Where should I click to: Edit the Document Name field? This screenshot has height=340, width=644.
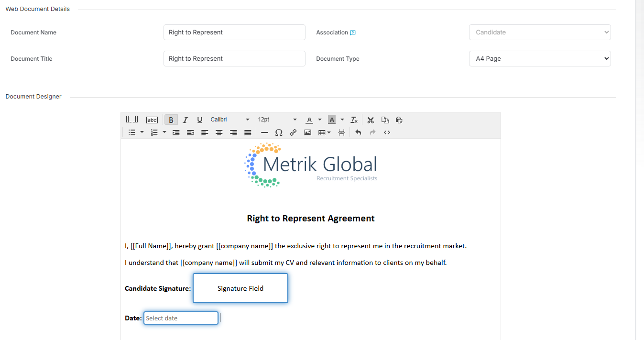tap(234, 33)
